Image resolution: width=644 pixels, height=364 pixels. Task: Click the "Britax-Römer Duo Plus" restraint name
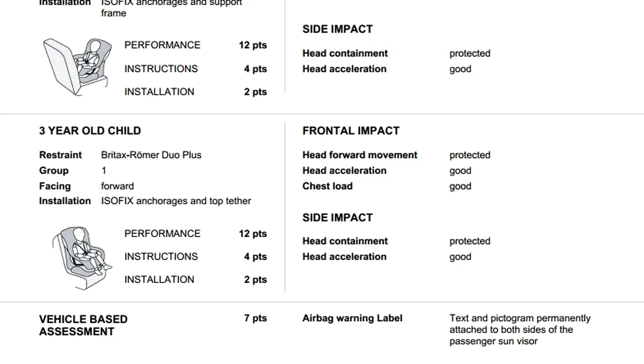point(151,155)
